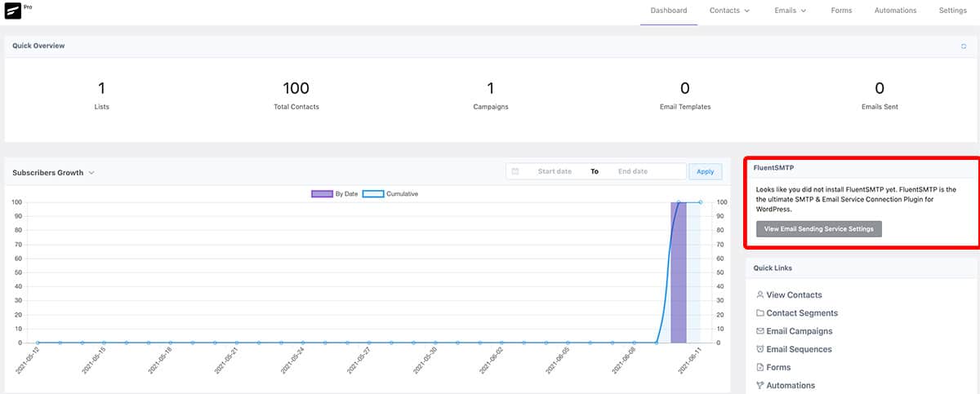The width and height of the screenshot is (980, 394).
Task: Click the Start date input field
Action: 555,171
